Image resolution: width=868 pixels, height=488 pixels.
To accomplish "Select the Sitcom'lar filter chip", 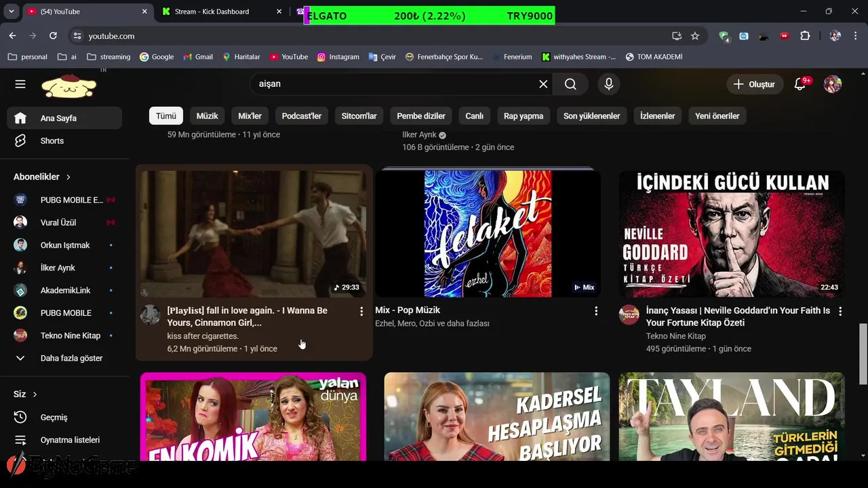I will click(x=359, y=116).
